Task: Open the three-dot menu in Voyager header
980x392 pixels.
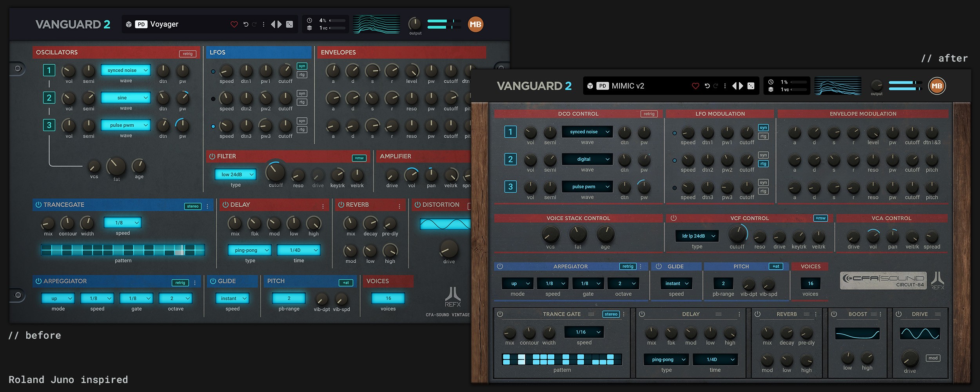Action: pyautogui.click(x=263, y=24)
